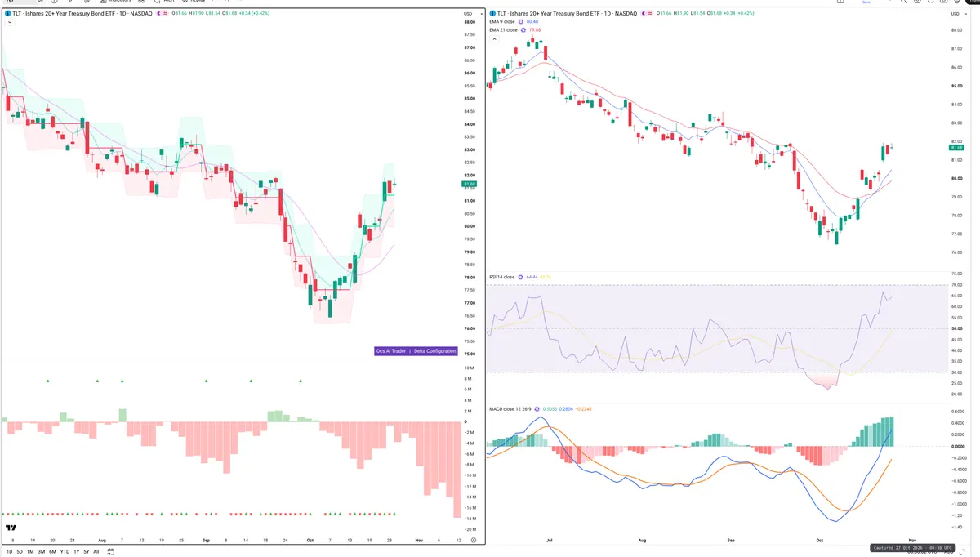Select the 3M time range button
This screenshot has height=557, width=980.
click(x=41, y=552)
